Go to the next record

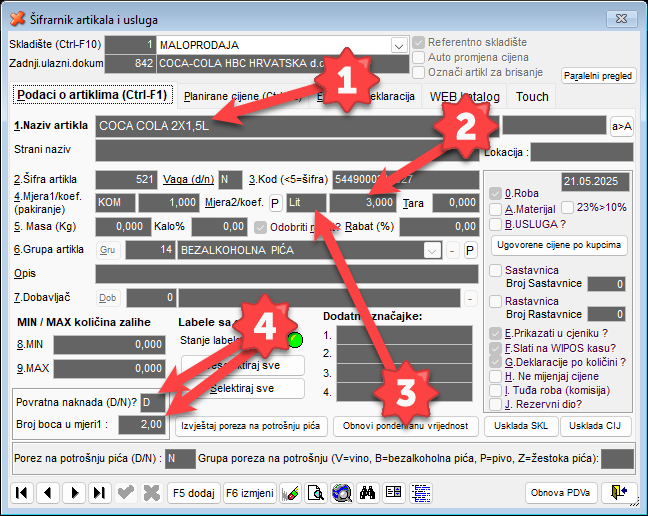click(x=73, y=492)
